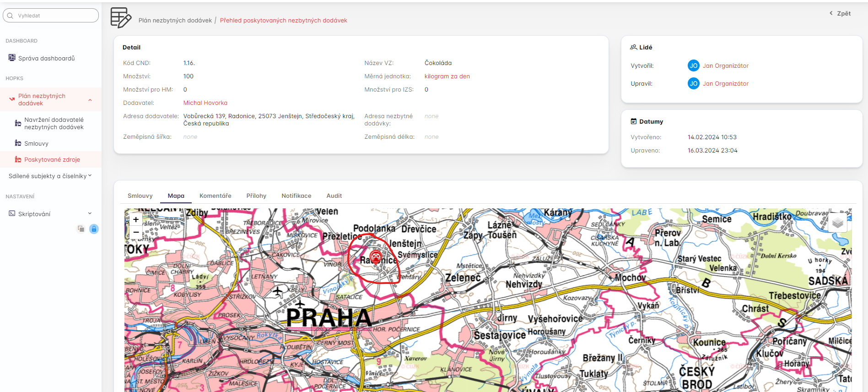Screen dimensions: 868x392
Task: Toggle the blue sidebar lock button
Action: (x=94, y=229)
